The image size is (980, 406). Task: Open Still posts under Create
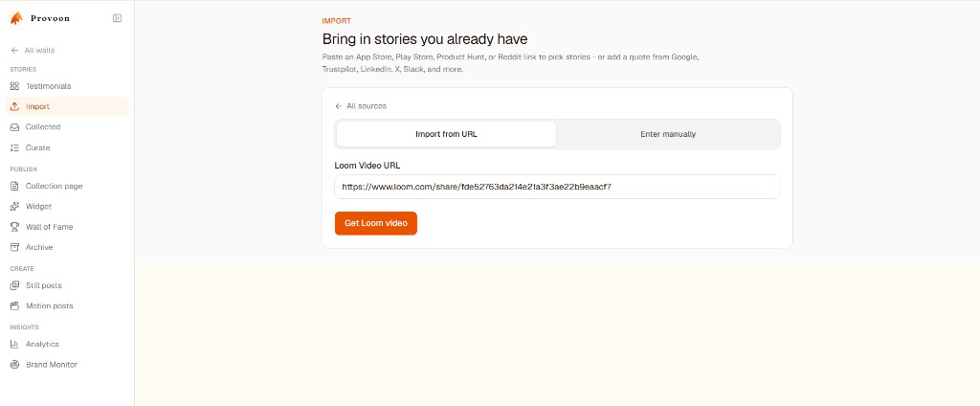pos(67,285)
